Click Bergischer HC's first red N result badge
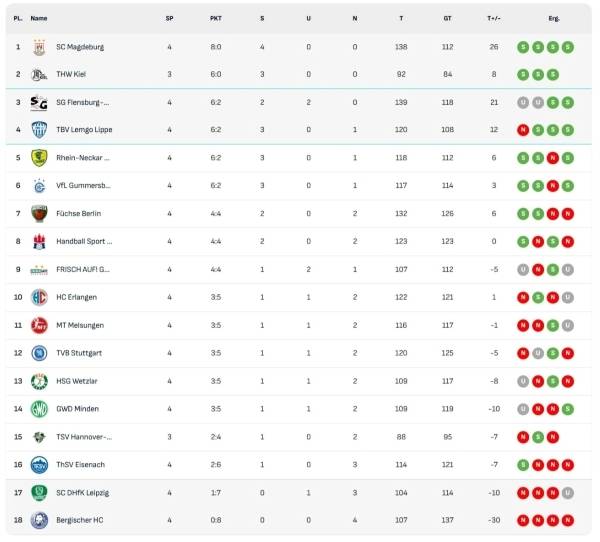600x542 pixels. [523, 520]
